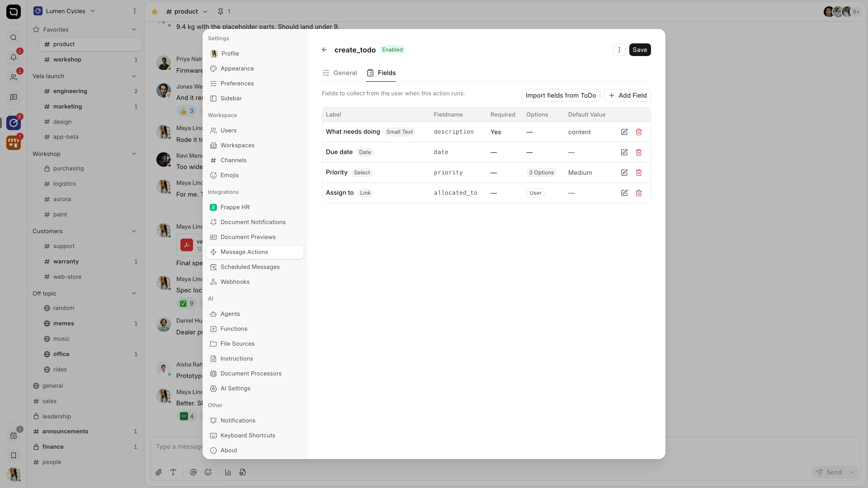Image resolution: width=868 pixels, height=488 pixels.
Task: Open channel member avatars list
Action: 842,12
